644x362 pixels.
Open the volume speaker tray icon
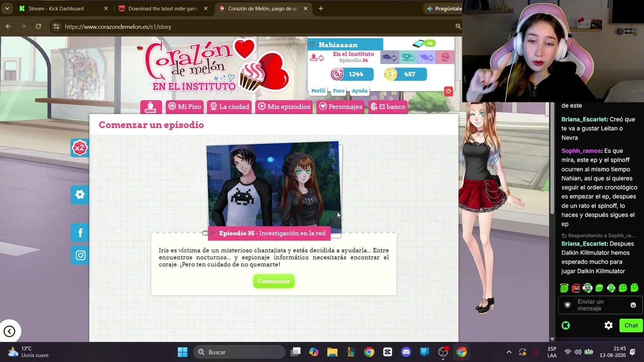click(578, 352)
